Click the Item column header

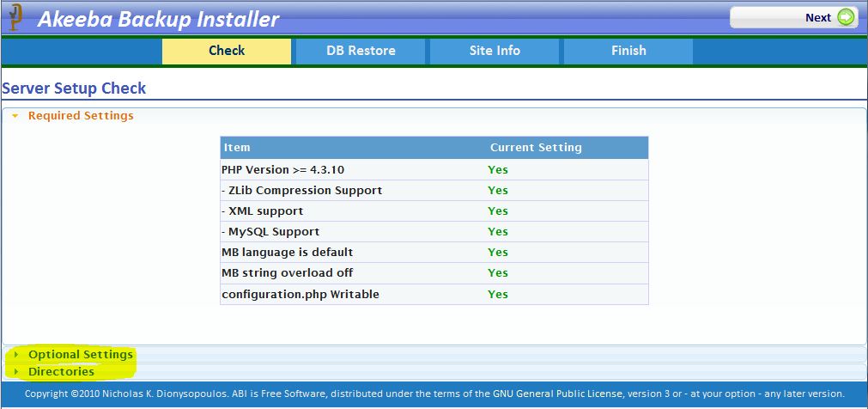237,148
